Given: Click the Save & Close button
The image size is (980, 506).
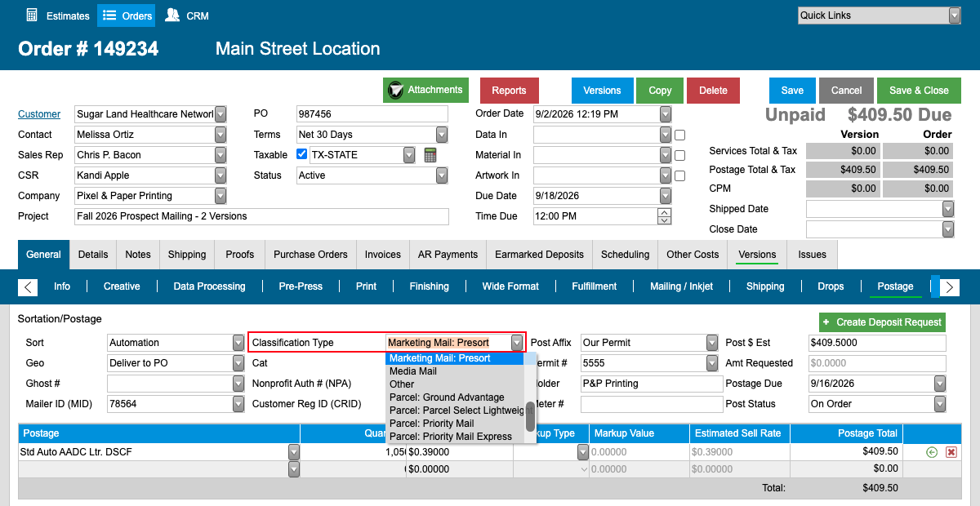Looking at the screenshot, I should [x=919, y=91].
